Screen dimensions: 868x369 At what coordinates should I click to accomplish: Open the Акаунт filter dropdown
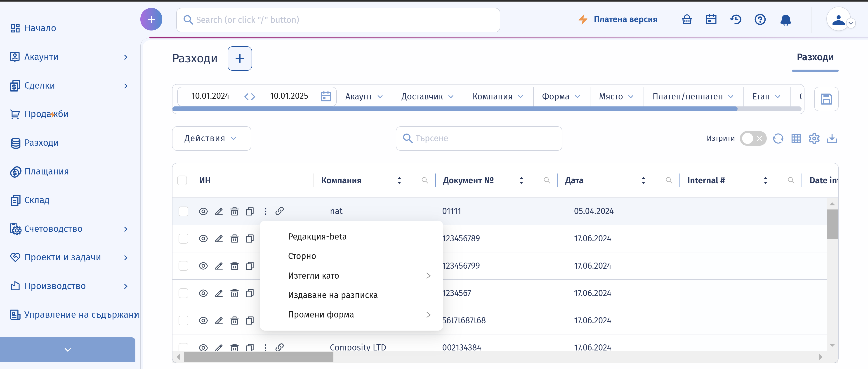[x=364, y=97]
